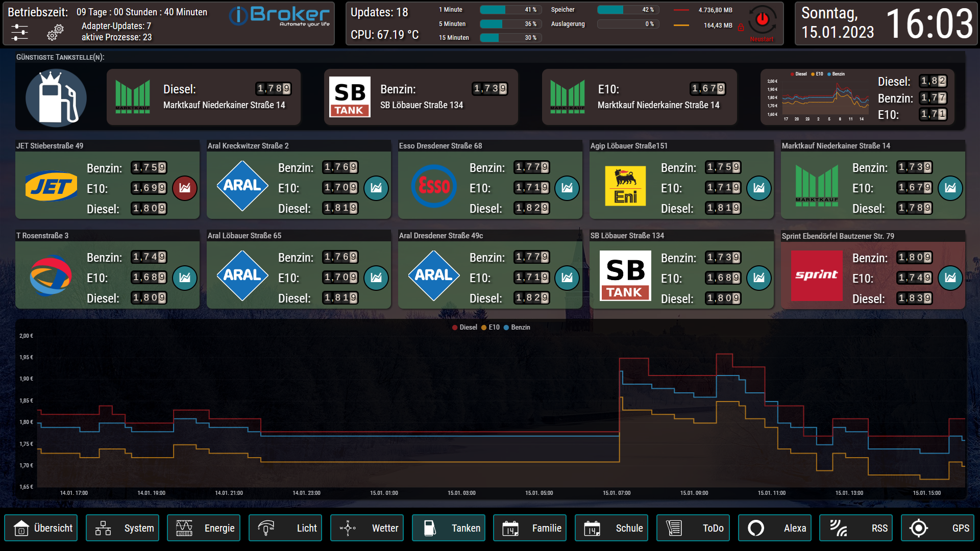Toggle Diesel series in main chart legend

tap(464, 328)
